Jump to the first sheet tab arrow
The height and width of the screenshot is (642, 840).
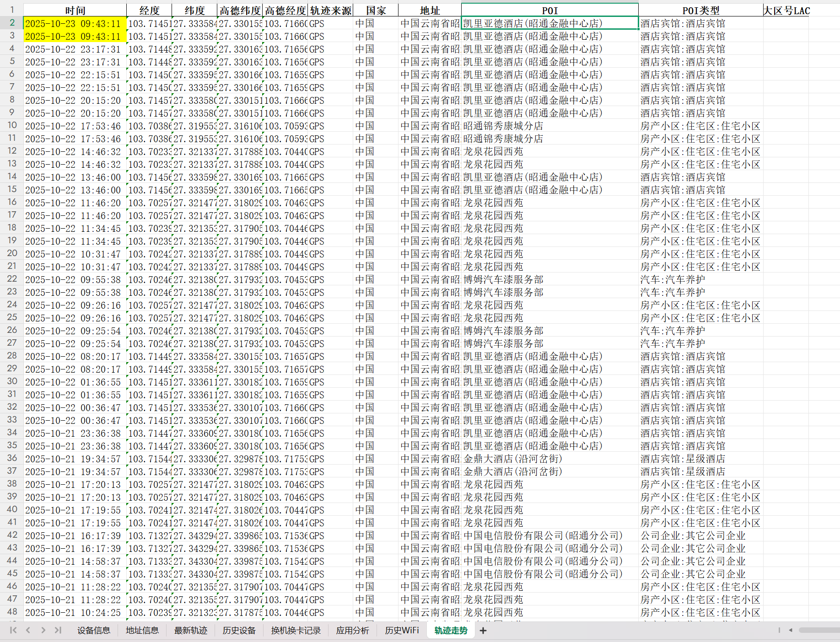(13, 630)
